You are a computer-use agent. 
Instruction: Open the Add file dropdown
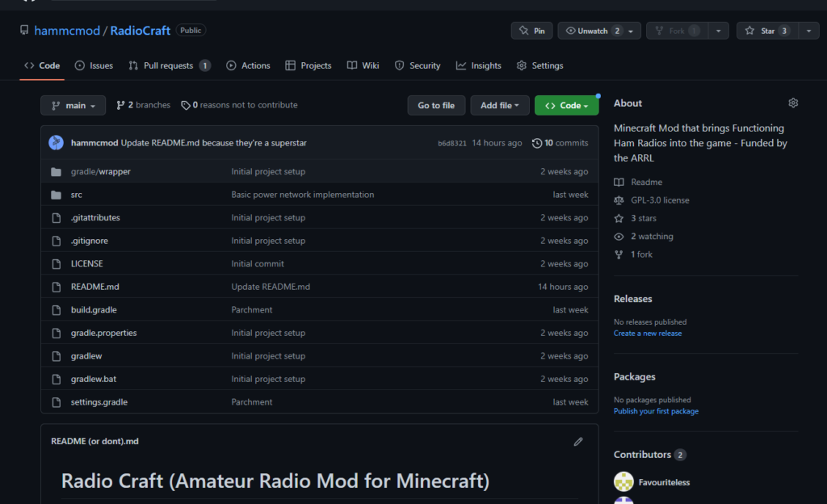pyautogui.click(x=499, y=106)
